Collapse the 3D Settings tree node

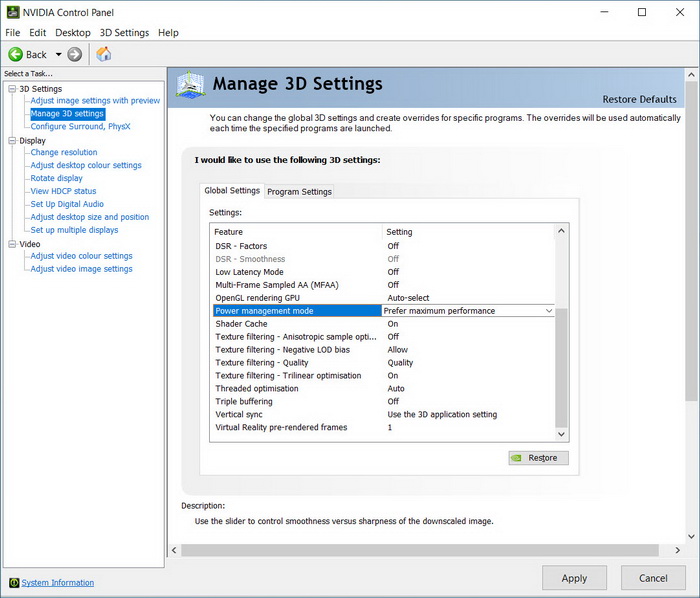coord(12,89)
